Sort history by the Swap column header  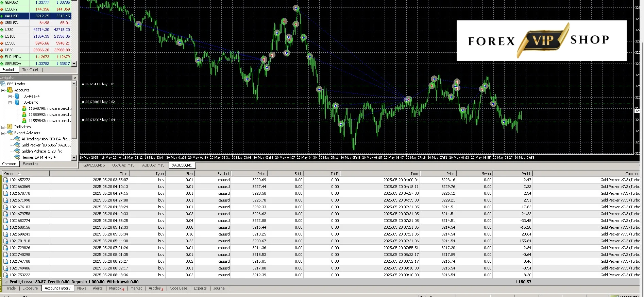tap(474, 174)
